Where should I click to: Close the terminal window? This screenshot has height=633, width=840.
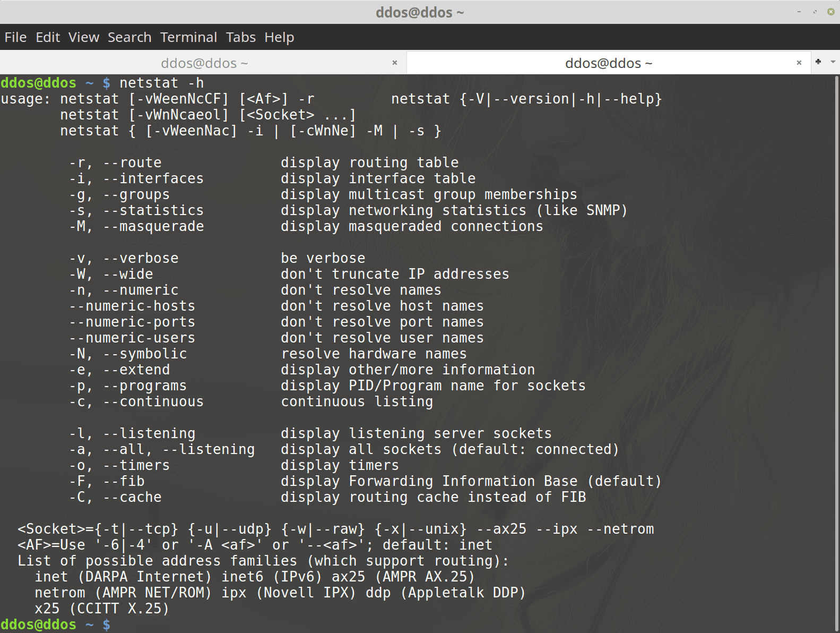pos(831,12)
